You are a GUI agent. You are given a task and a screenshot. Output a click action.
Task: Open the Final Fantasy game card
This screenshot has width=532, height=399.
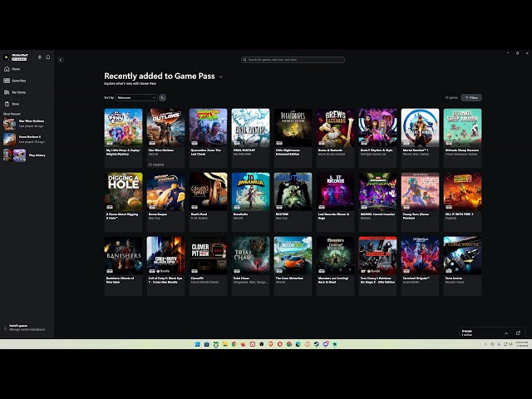251,138
